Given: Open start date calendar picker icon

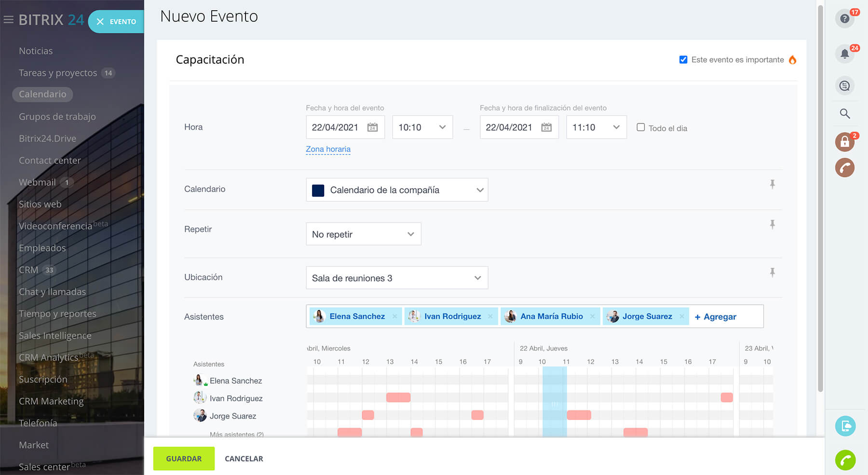Looking at the screenshot, I should pos(372,127).
